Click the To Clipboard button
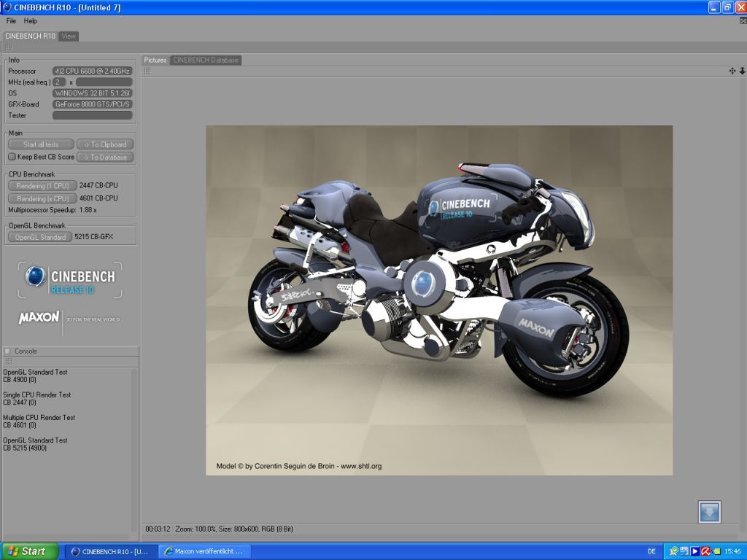 coord(105,144)
